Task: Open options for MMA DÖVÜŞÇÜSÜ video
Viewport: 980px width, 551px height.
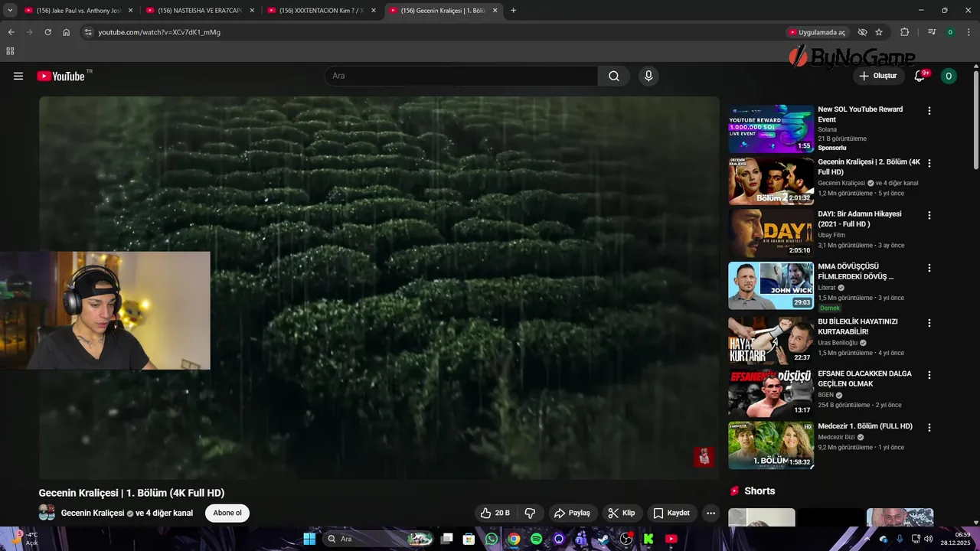Action: tap(929, 269)
